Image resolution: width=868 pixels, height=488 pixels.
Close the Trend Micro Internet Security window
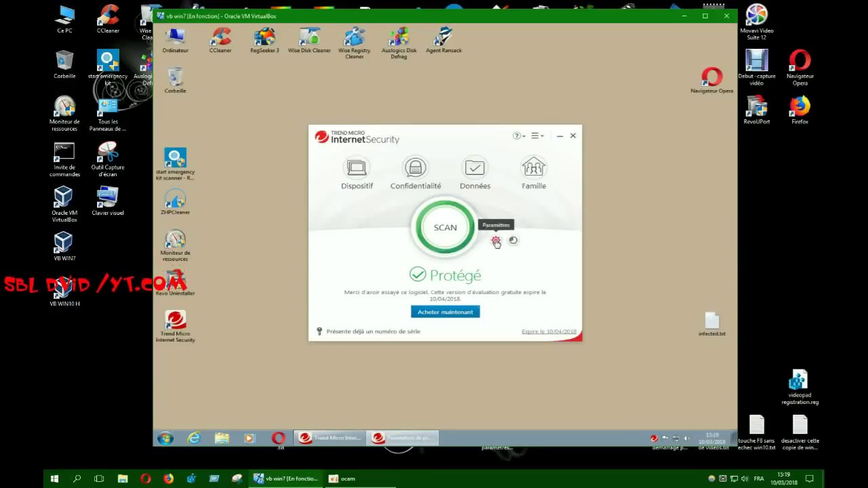point(573,136)
